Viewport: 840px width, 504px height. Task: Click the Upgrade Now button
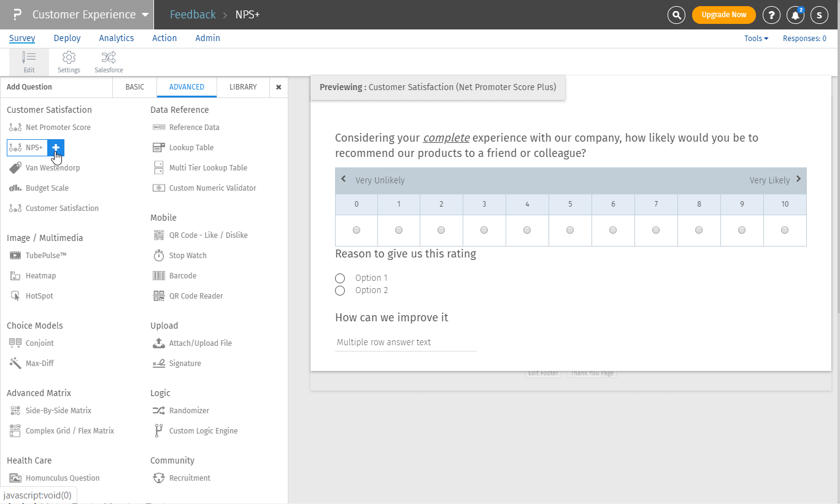click(x=723, y=15)
